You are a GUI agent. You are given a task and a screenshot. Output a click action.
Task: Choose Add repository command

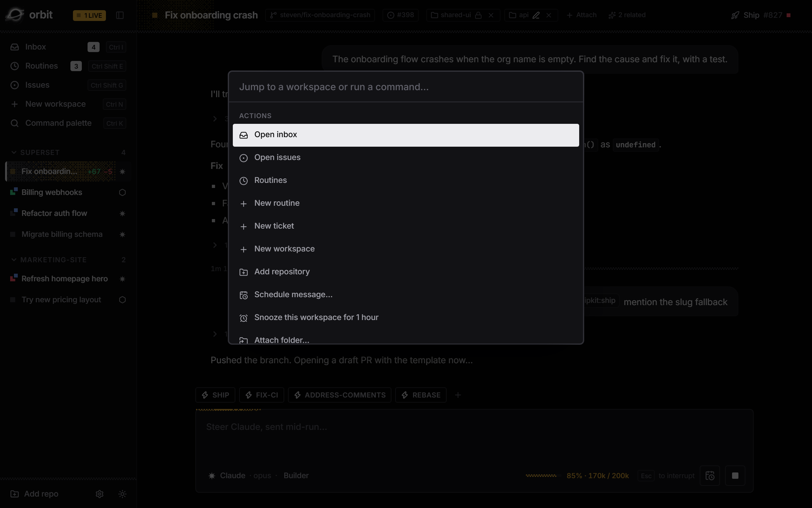(406, 272)
